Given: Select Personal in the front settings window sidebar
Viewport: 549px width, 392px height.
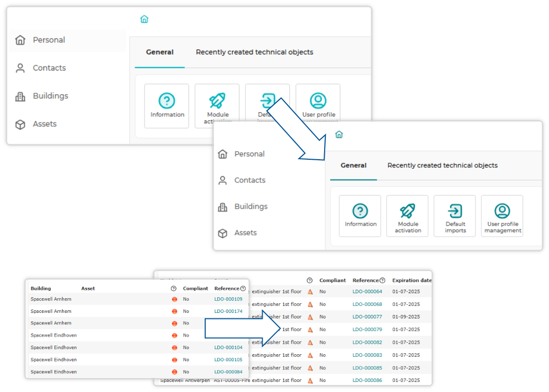Looking at the screenshot, I should tap(250, 154).
